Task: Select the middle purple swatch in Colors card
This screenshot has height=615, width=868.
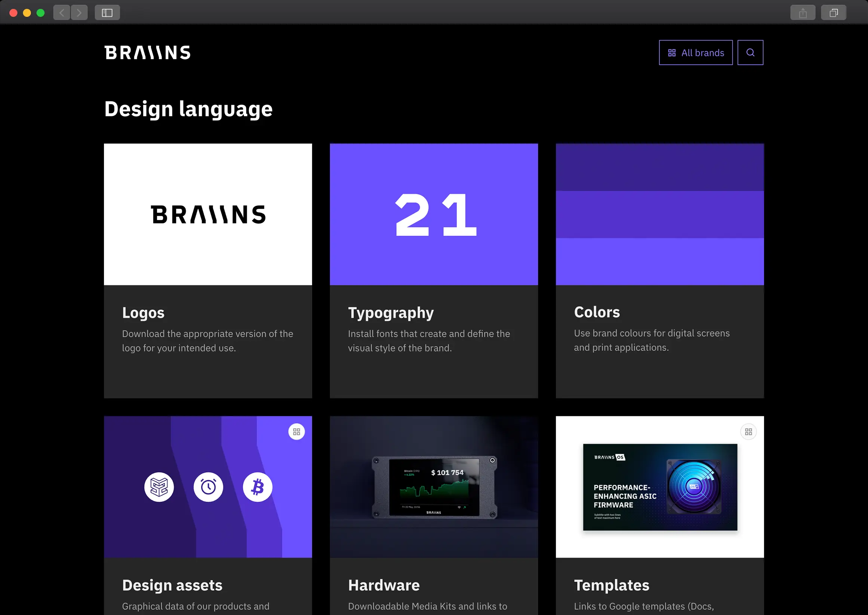Action: tap(660, 214)
